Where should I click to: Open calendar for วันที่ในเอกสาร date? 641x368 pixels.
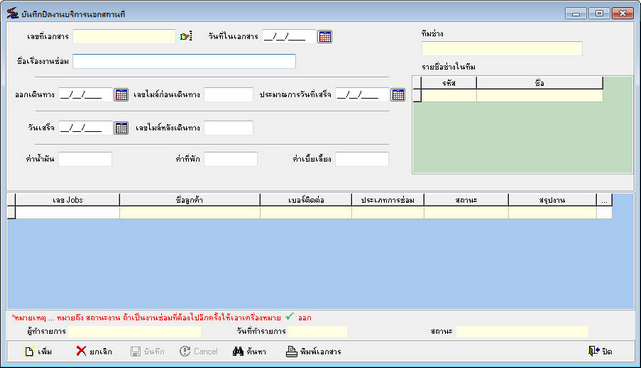(x=325, y=36)
